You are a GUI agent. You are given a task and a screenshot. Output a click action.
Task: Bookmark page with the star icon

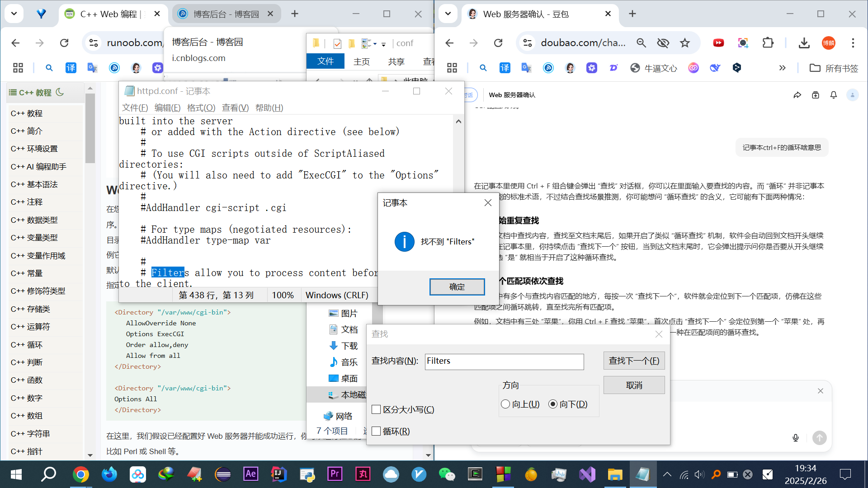pyautogui.click(x=684, y=43)
